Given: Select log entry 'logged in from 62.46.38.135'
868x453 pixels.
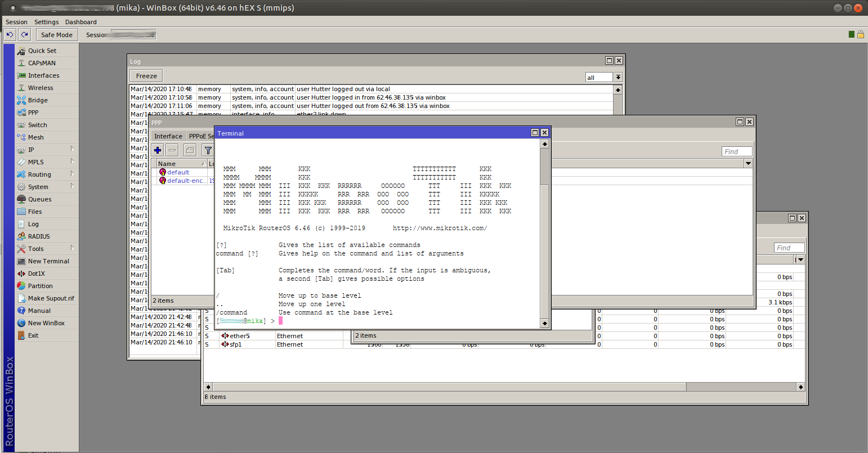Looking at the screenshot, I should (x=372, y=97).
